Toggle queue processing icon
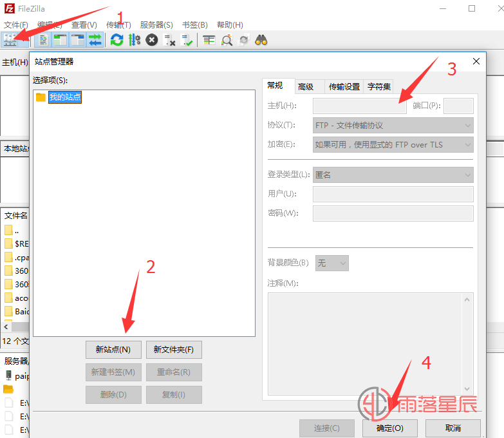 (135, 40)
